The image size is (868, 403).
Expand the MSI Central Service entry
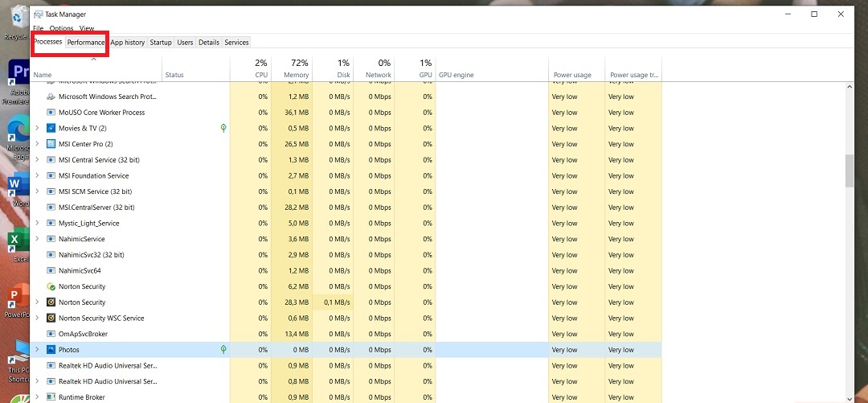(x=37, y=159)
